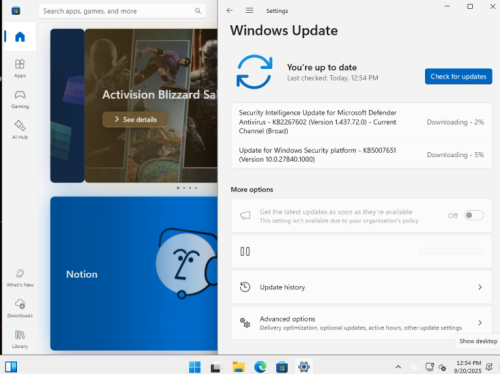This screenshot has width=500, height=374.
Task: Expand the Advanced options chevron
Action: 480,323
